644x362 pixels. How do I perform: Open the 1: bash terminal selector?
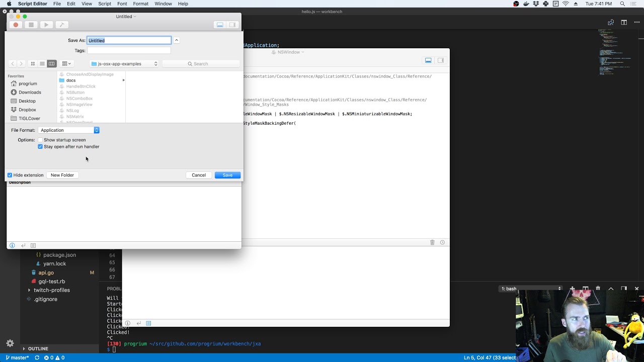tap(531, 289)
